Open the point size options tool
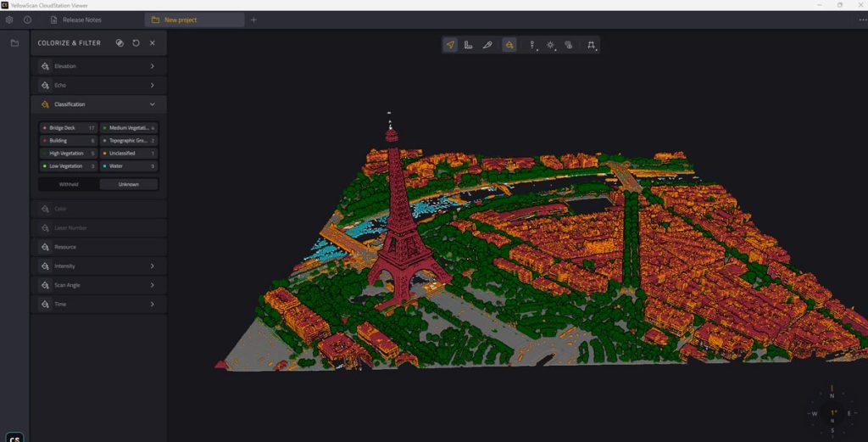 532,45
